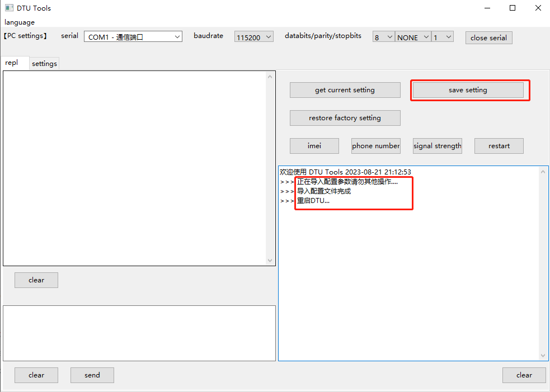Switch to the settings tab

click(x=44, y=63)
